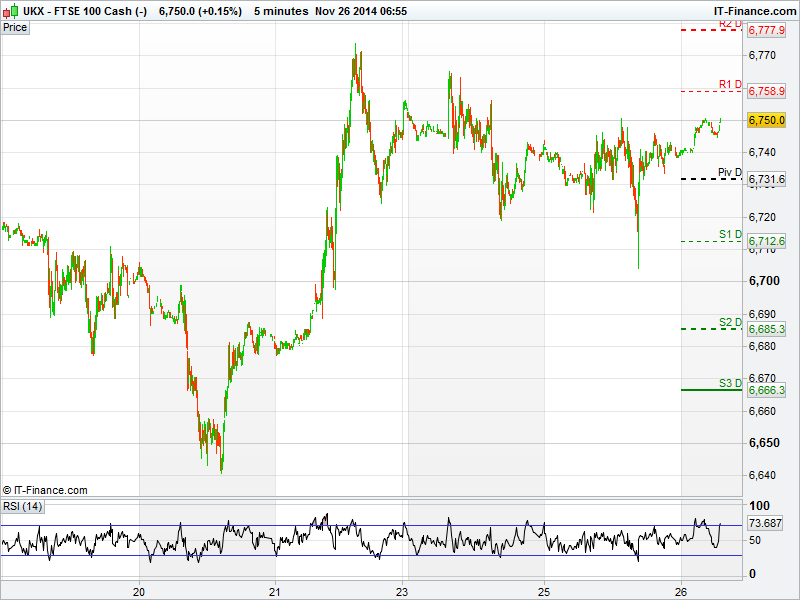Click the Price panel label
This screenshot has width=800, height=600.
coord(15,27)
